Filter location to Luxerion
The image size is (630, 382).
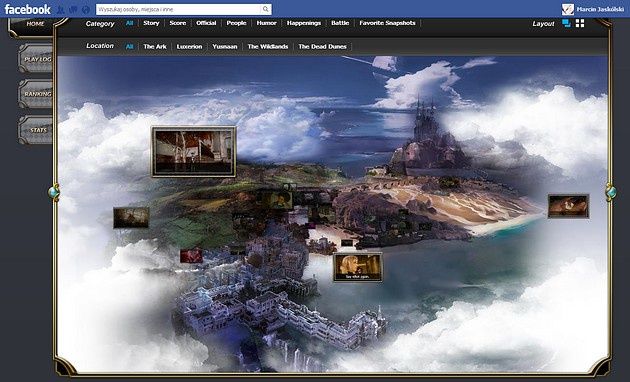(189, 47)
